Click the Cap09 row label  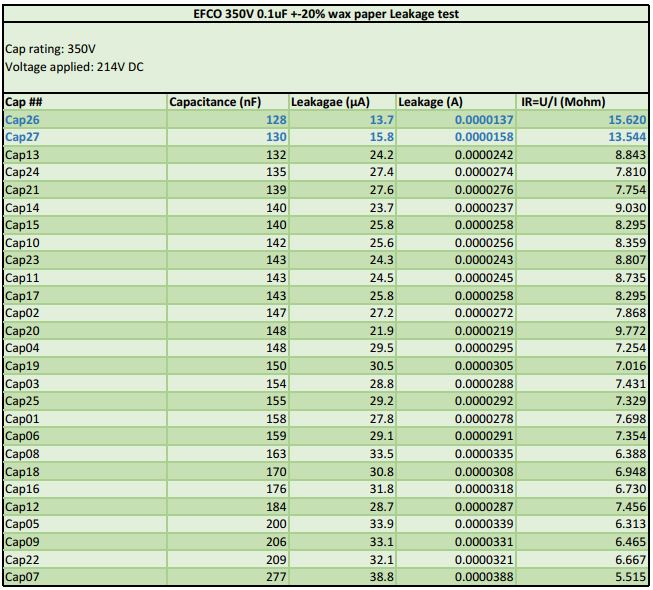tap(22, 542)
